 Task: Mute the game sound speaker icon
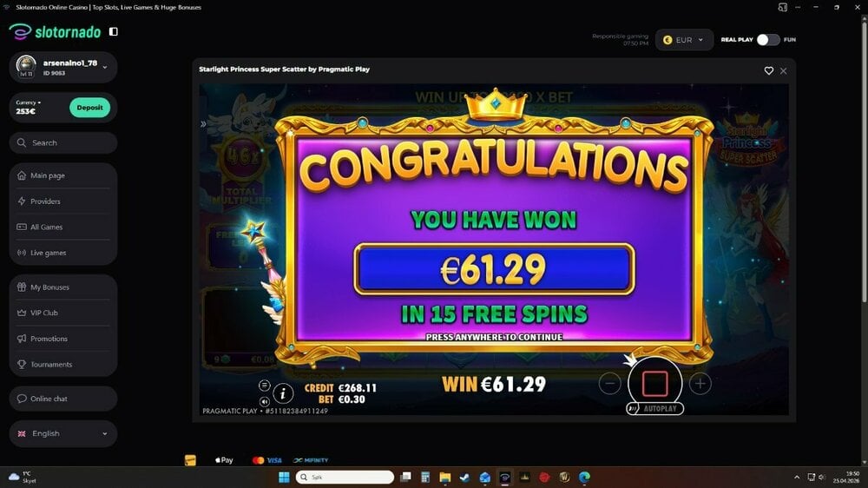click(265, 401)
